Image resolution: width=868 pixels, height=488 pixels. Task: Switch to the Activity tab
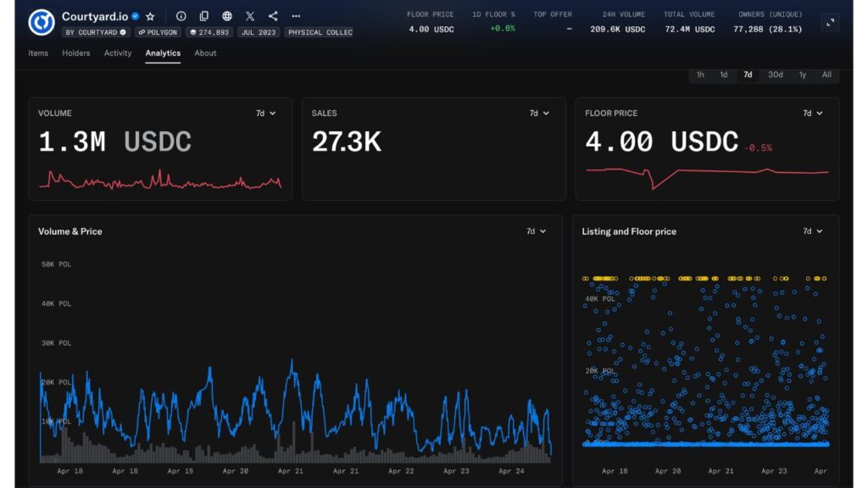[x=118, y=53]
